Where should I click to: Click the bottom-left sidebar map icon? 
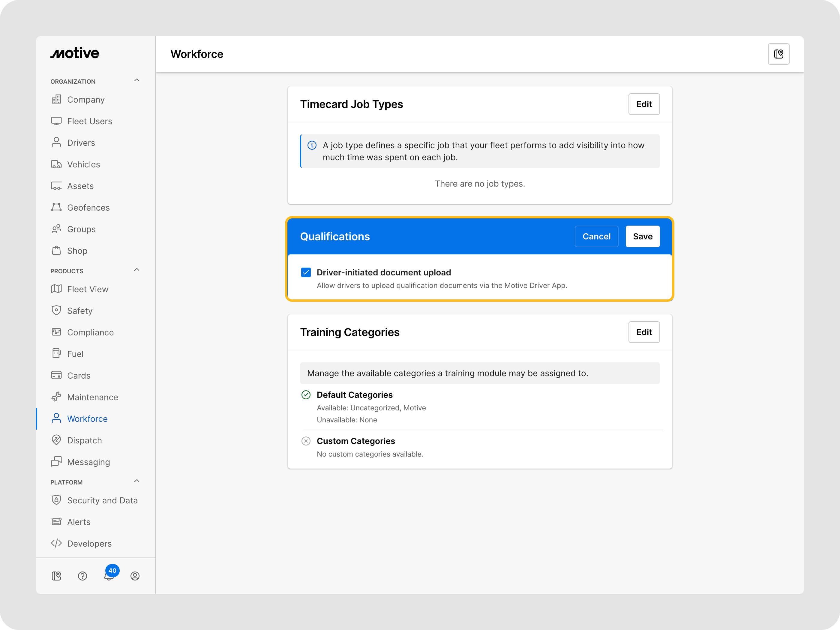(56, 576)
